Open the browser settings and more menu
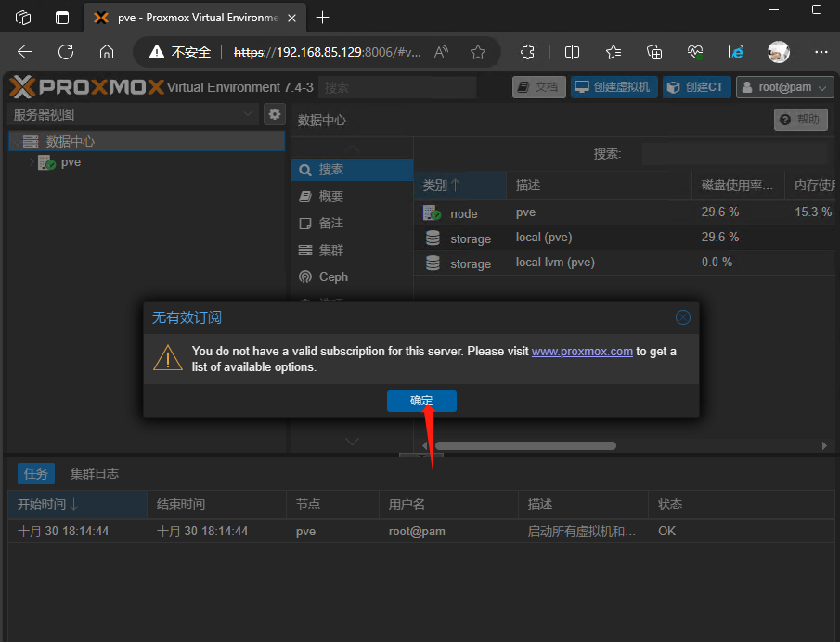Screen dimensions: 840x642 (x=821, y=52)
